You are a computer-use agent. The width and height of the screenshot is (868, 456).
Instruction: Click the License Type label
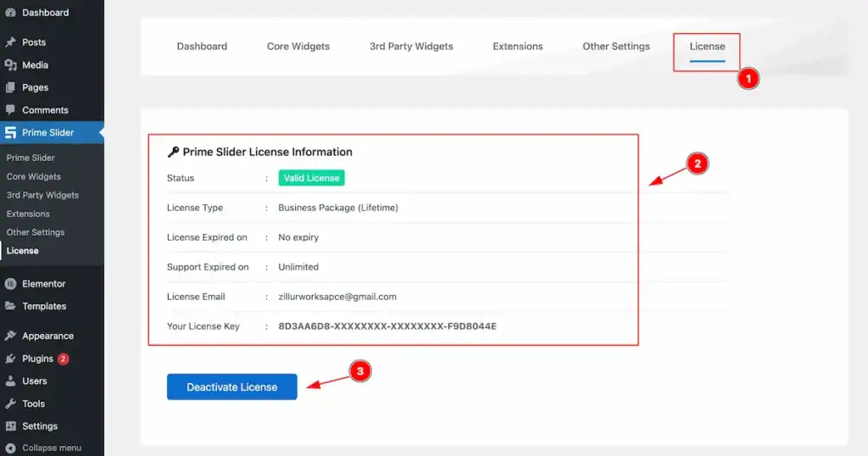click(195, 208)
